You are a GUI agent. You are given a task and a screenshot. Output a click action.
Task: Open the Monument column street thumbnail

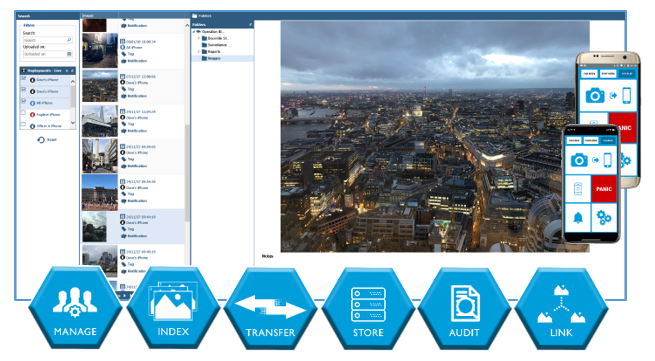click(100, 156)
